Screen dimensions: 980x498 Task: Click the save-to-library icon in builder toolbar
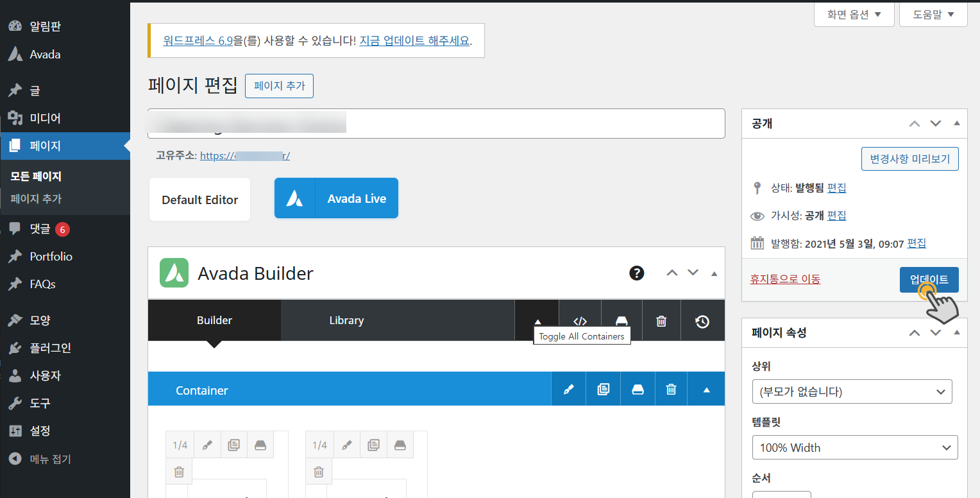pos(621,320)
